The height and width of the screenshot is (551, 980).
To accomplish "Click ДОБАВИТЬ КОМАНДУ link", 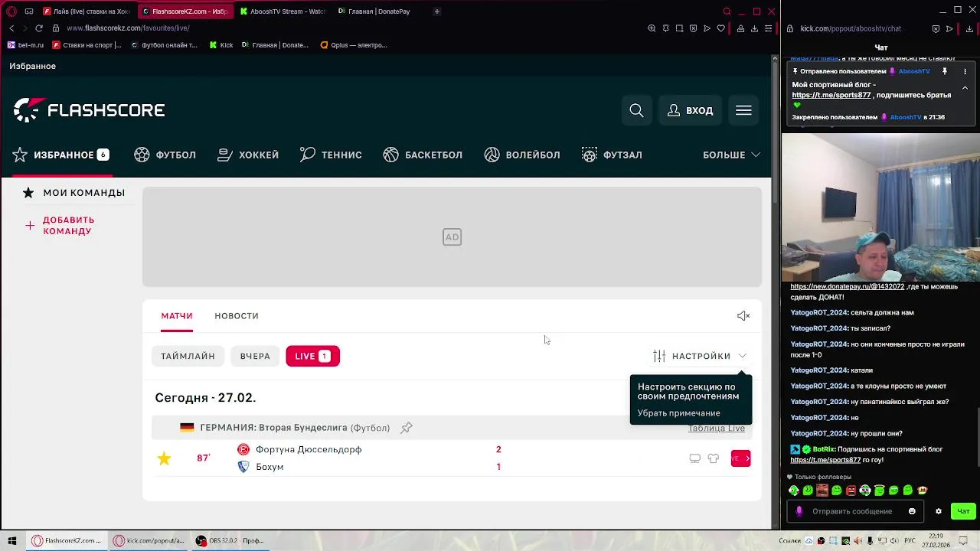I will click(x=60, y=226).
